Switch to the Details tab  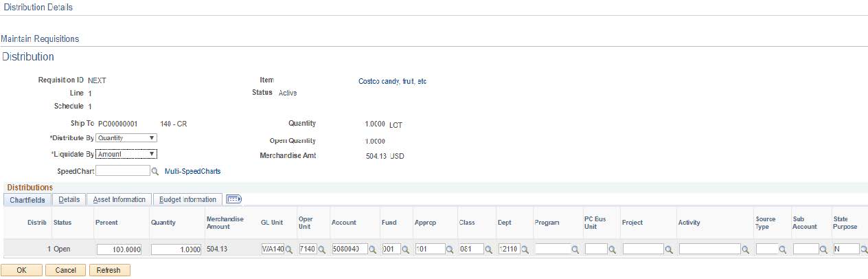(x=69, y=199)
